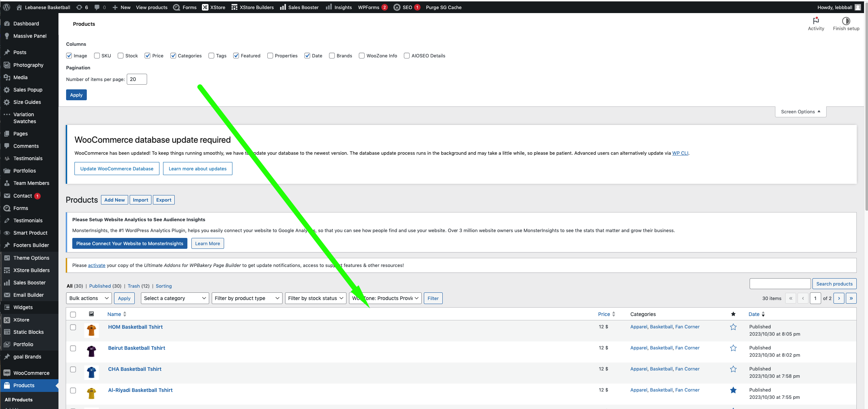Toggle the Image column checkbox
Image resolution: width=868 pixels, height=409 pixels.
point(69,55)
